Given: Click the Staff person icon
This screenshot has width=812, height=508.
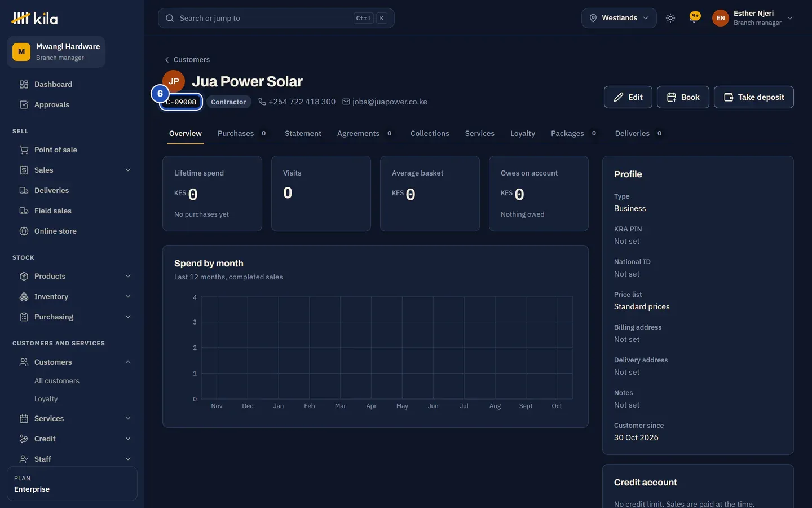Looking at the screenshot, I should click(24, 459).
